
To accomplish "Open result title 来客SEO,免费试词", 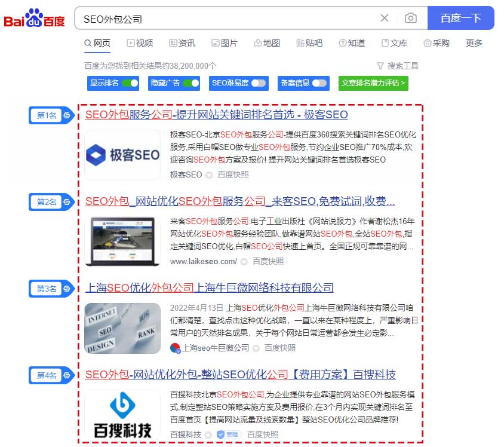I will tap(240, 201).
